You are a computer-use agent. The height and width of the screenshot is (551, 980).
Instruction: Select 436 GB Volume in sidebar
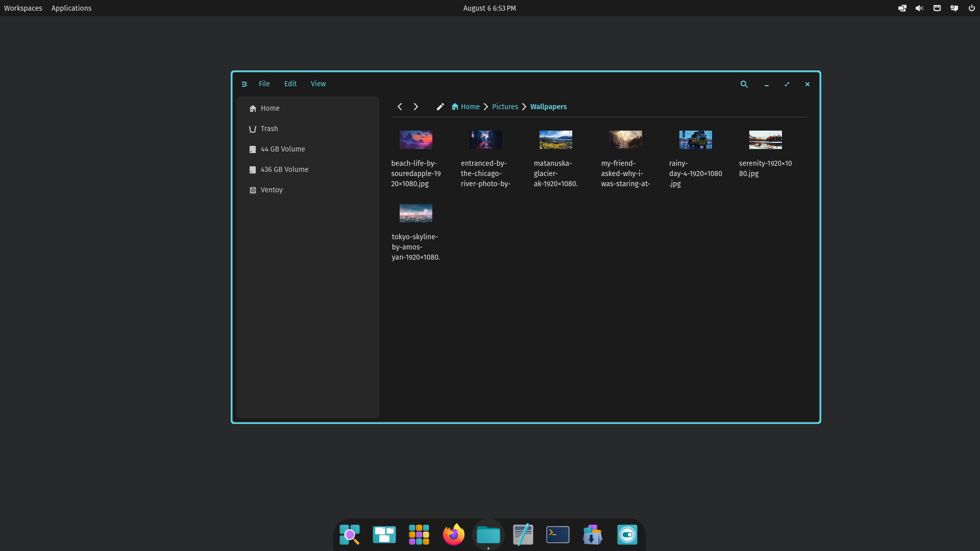click(308, 169)
